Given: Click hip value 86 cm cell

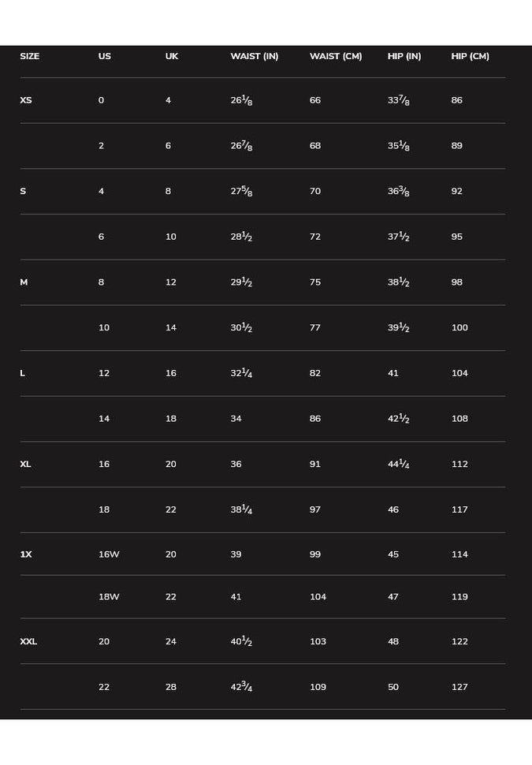Looking at the screenshot, I should pyautogui.click(x=456, y=101).
